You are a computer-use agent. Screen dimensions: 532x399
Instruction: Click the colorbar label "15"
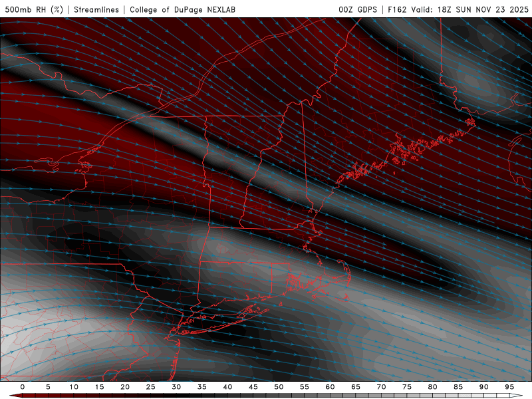99,387
